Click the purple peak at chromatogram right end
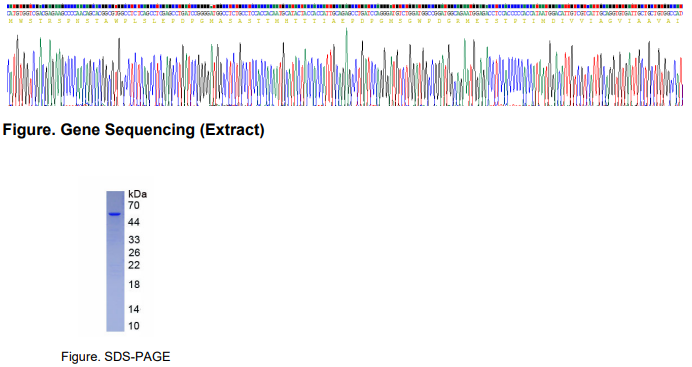 pos(682,95)
